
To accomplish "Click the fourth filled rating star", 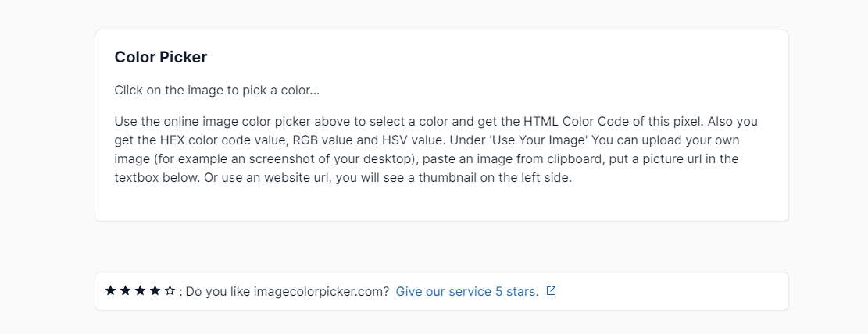I will point(155,291).
